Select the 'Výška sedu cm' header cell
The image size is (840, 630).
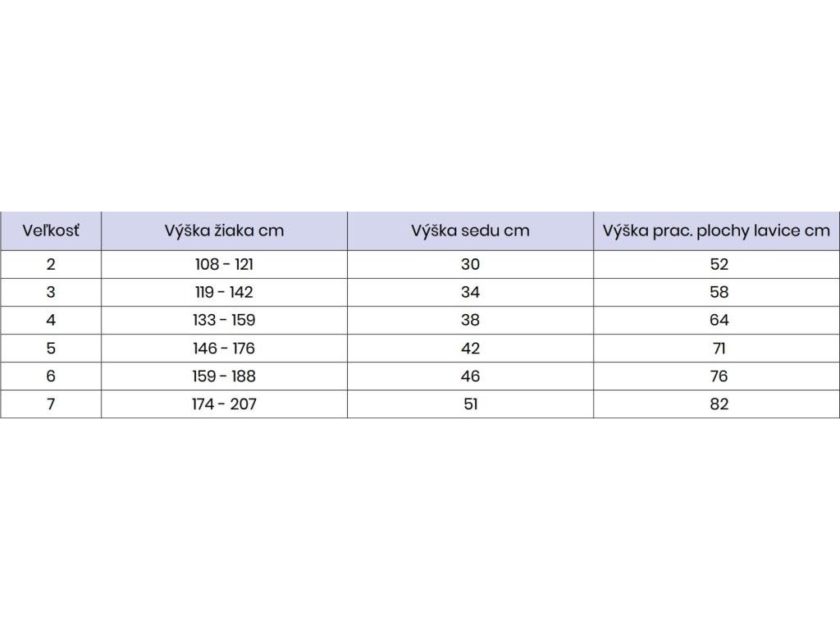470,231
